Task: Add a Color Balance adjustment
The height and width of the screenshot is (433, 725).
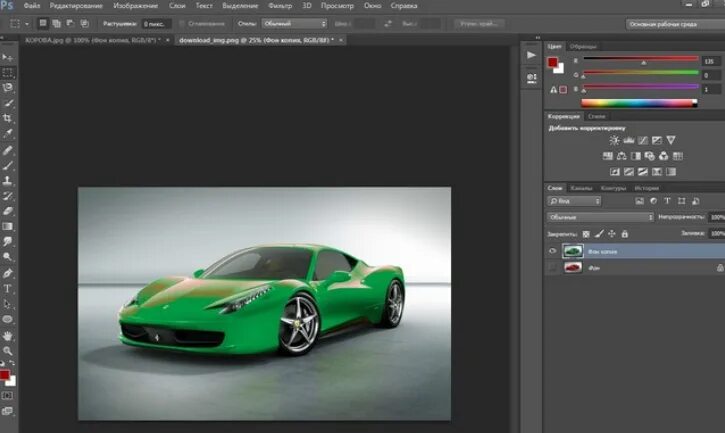Action: point(622,156)
